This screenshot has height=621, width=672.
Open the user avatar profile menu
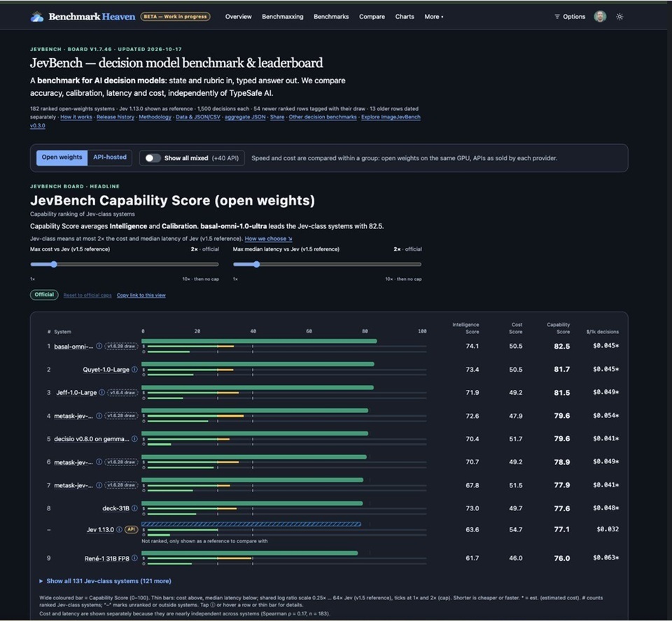click(x=600, y=17)
